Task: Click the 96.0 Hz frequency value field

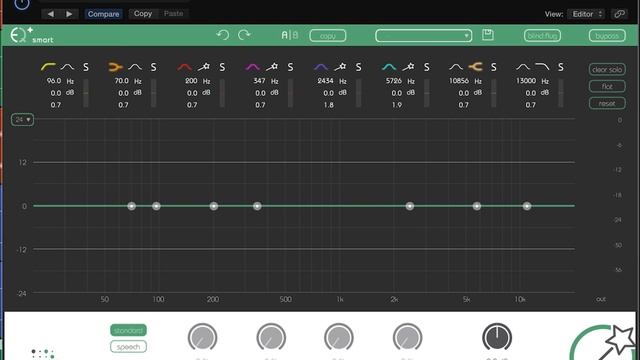Action: click(x=54, y=81)
